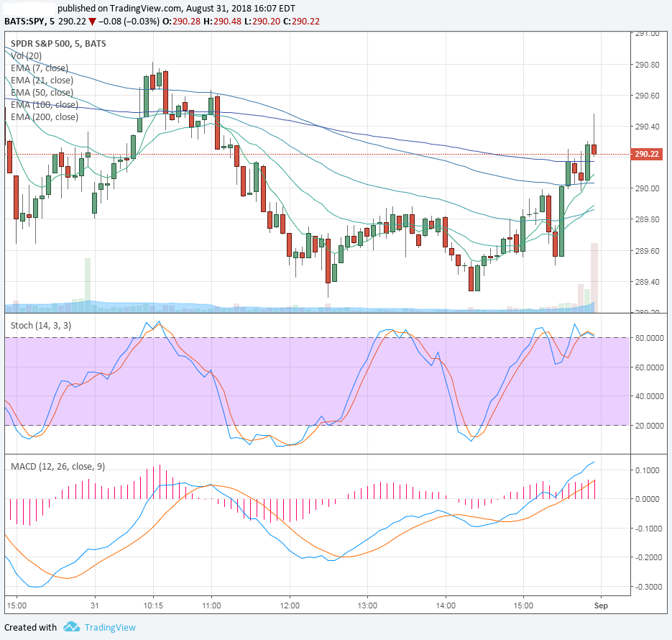Click the L:290.20 low value in header
This screenshot has height=640, width=672.
(x=263, y=22)
